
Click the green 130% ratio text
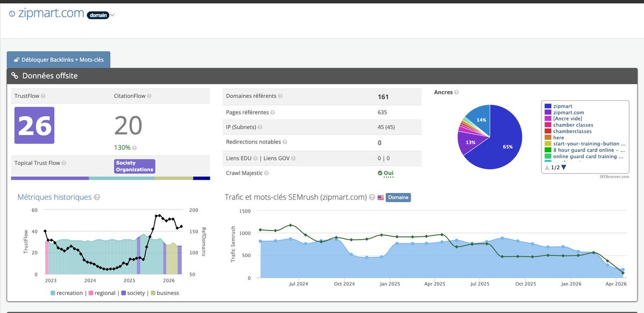point(122,148)
